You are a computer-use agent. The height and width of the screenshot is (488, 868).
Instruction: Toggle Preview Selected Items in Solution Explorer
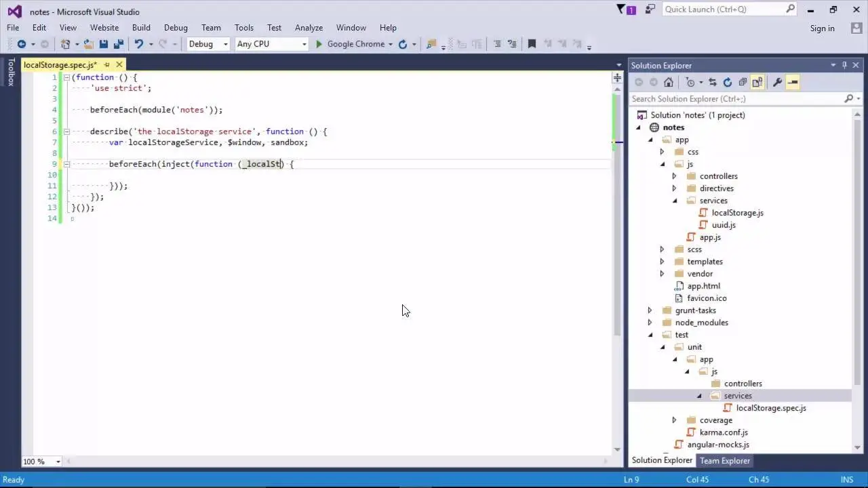click(x=793, y=82)
